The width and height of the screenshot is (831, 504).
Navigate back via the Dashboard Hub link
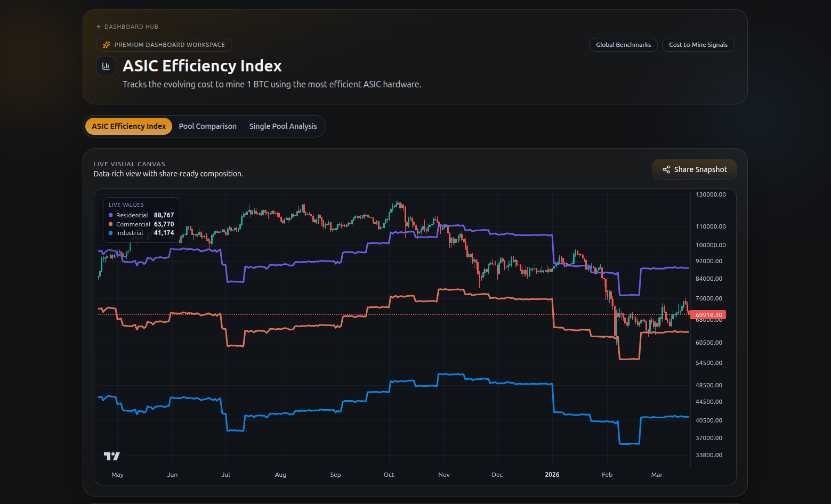pos(131,26)
